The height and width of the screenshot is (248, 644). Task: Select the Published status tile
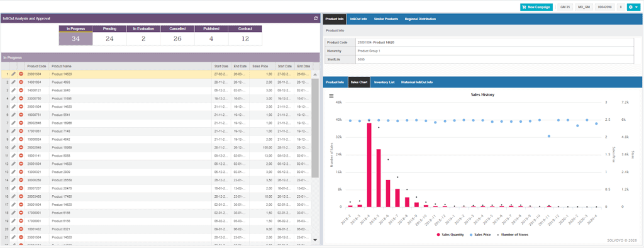(x=211, y=35)
